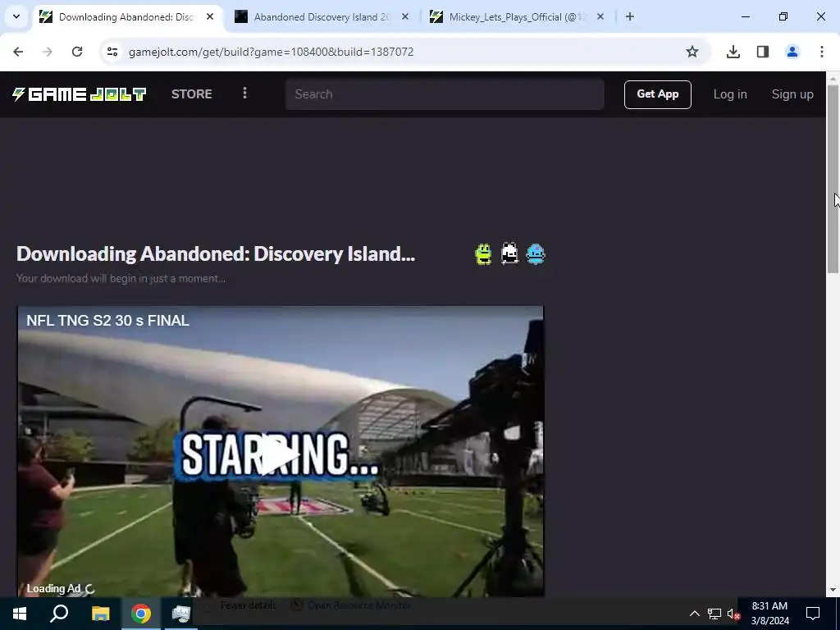Image resolution: width=840 pixels, height=630 pixels.
Task: Click the muted volume tray icon
Action: pyautogui.click(x=733, y=614)
